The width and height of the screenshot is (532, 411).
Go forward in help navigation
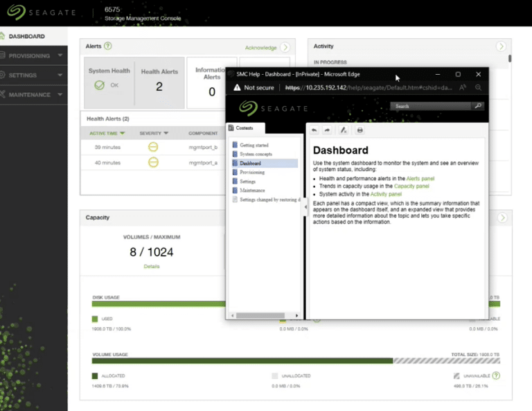click(327, 130)
